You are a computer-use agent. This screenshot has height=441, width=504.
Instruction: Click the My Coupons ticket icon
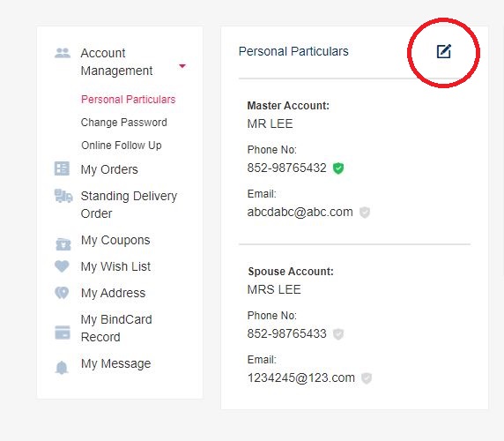63,243
